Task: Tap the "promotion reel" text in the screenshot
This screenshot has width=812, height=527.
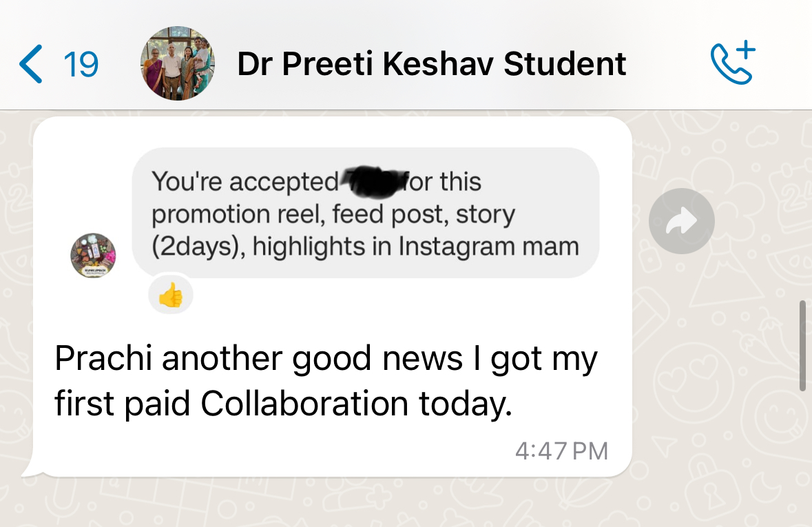Action: [237, 215]
